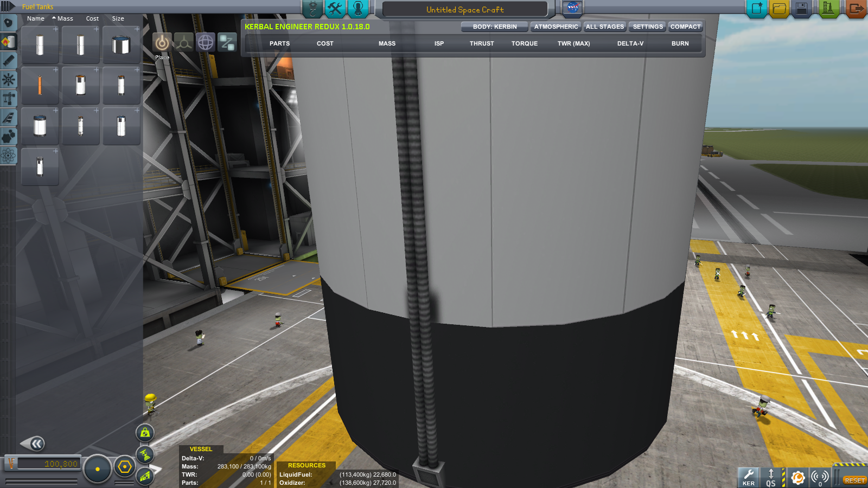Image resolution: width=868 pixels, height=488 pixels.
Task: Launch the vessel to the pad
Action: (828, 9)
